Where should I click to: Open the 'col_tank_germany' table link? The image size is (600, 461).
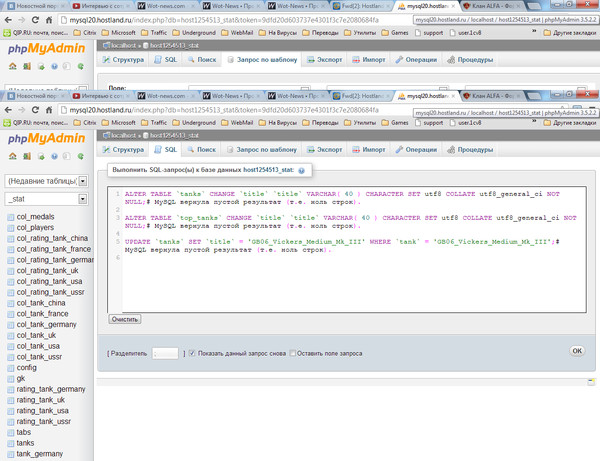coord(46,325)
